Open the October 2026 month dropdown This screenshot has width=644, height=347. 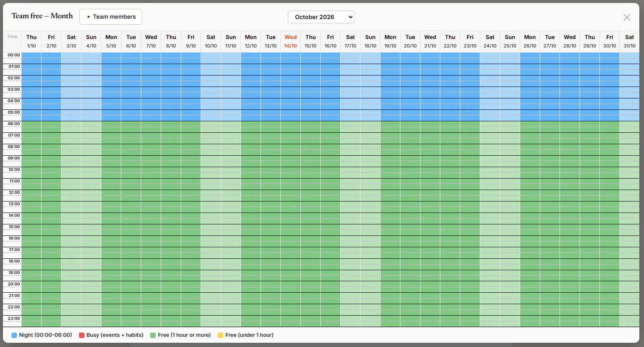tap(321, 17)
